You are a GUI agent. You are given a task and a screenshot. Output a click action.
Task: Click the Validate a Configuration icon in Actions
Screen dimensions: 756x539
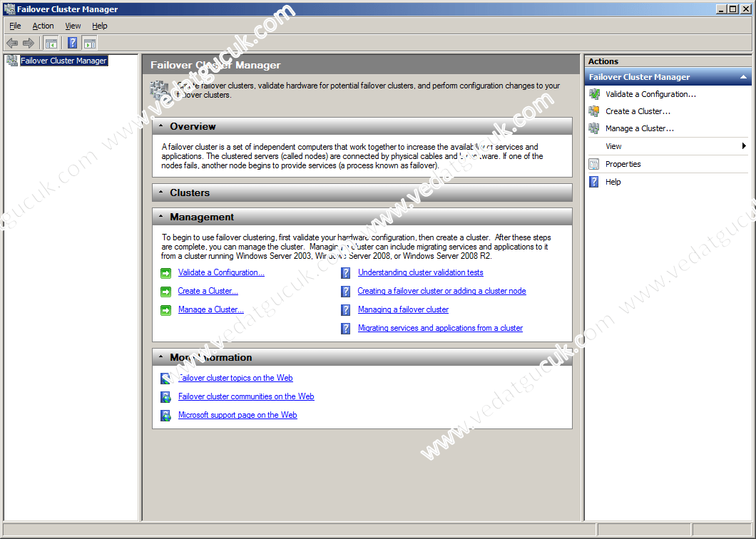[594, 94]
